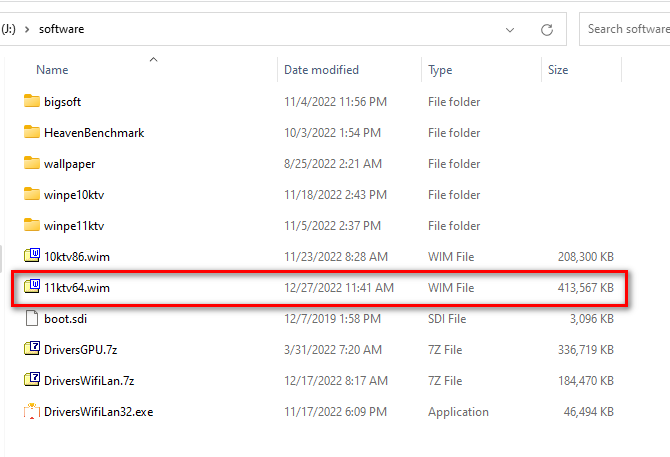Click the 413,567 KB size cell

click(585, 288)
